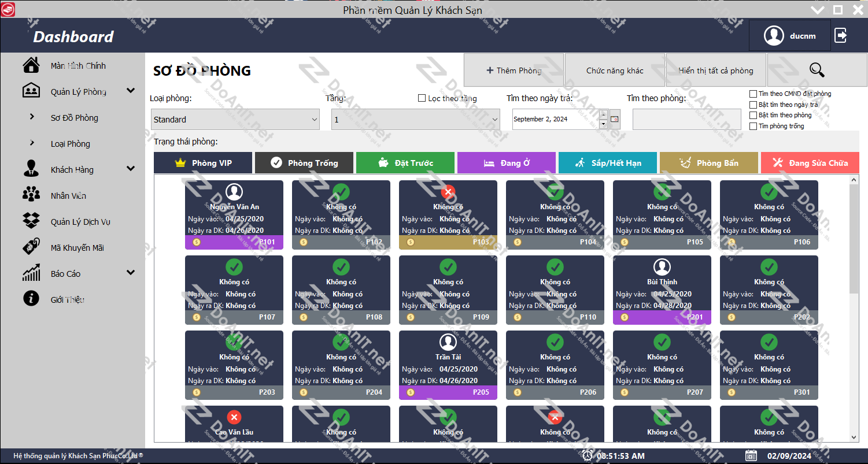Click the green check icon on room P102
This screenshot has width=868, height=464.
point(341,191)
